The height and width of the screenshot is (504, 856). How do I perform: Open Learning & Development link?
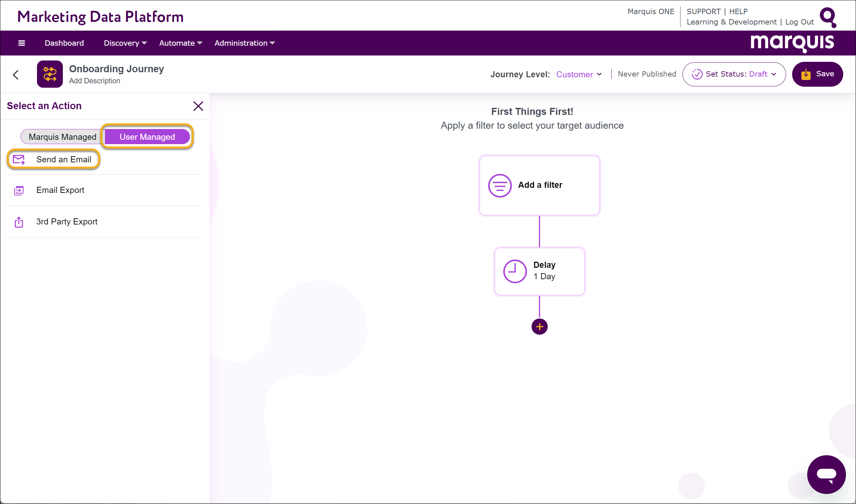pos(731,22)
